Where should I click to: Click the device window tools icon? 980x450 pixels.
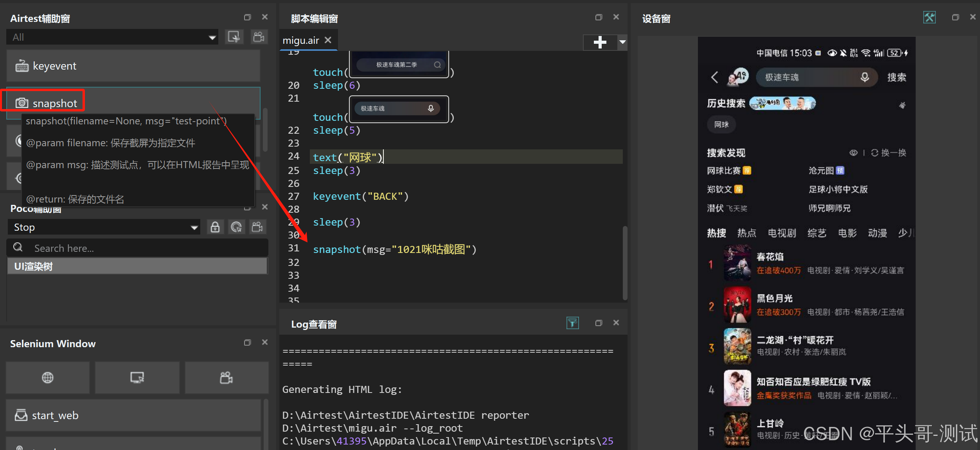point(929,18)
